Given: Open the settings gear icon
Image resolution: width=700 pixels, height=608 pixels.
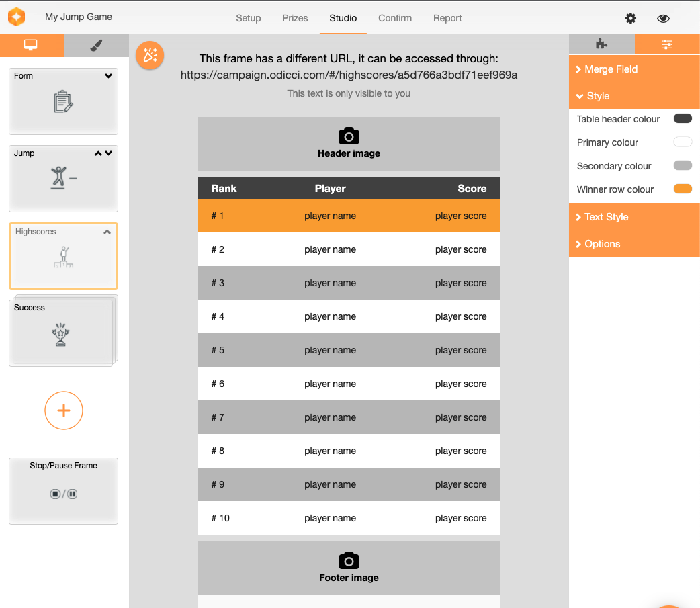Looking at the screenshot, I should [630, 18].
